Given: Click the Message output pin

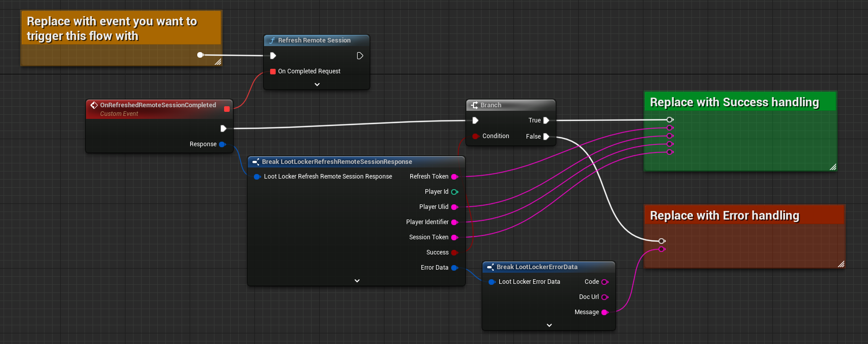Looking at the screenshot, I should [x=604, y=312].
